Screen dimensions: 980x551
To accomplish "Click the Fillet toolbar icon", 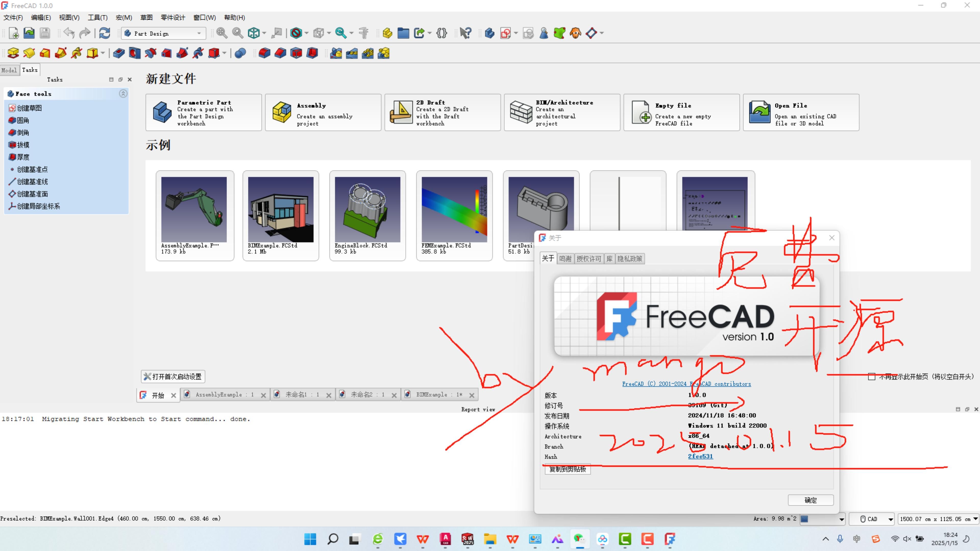I will 264,53.
